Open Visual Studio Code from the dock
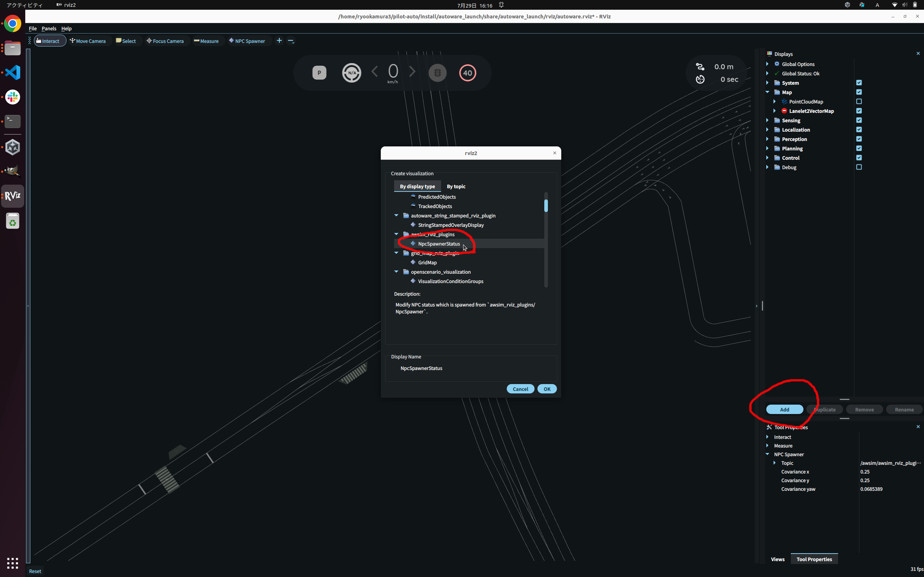The image size is (924, 577). [x=13, y=72]
